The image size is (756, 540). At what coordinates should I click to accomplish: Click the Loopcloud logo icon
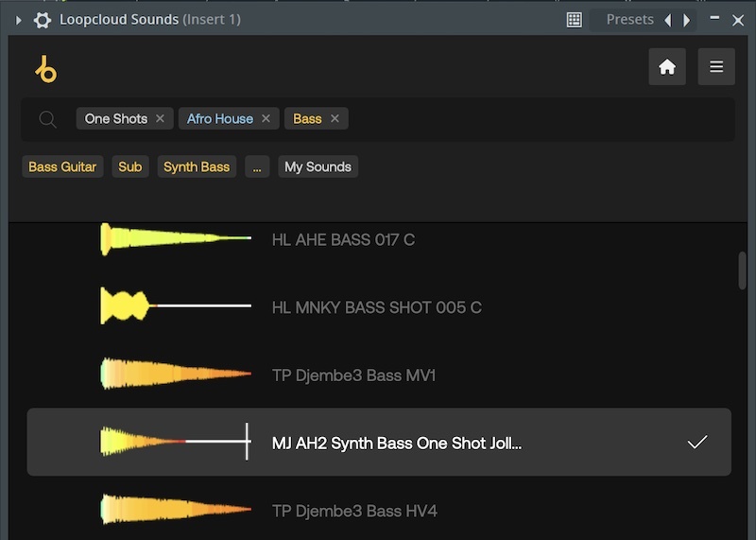point(45,69)
